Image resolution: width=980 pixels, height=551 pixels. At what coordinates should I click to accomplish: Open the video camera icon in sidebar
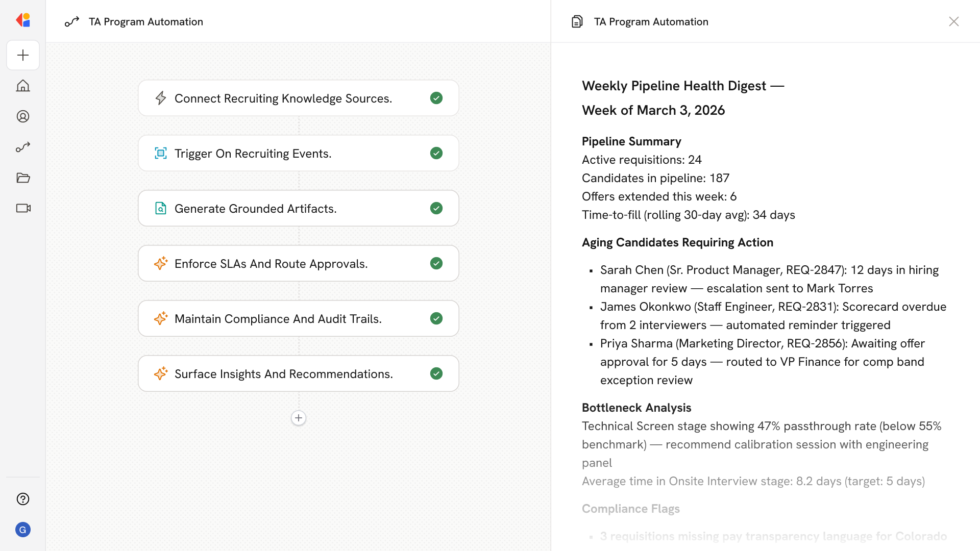(23, 208)
